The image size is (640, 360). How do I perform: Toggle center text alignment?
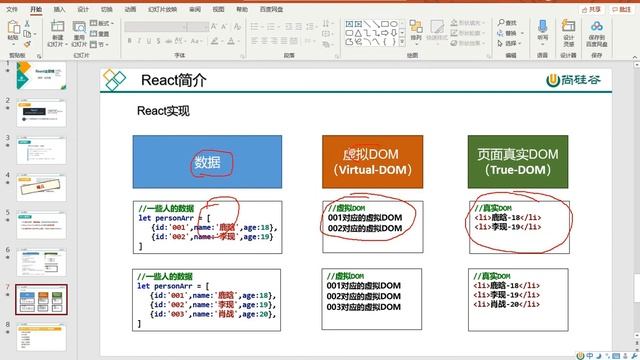pos(264,41)
